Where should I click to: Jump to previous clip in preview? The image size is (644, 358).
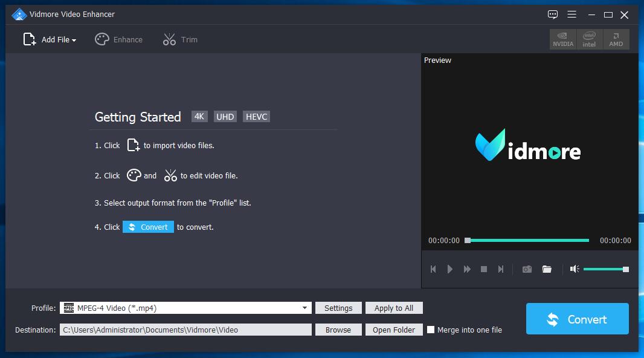(x=433, y=269)
